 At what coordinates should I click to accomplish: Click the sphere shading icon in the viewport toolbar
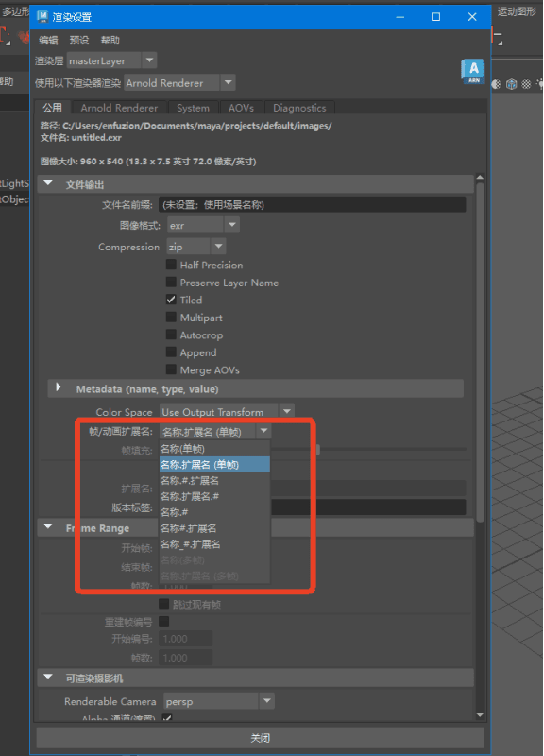(x=496, y=84)
